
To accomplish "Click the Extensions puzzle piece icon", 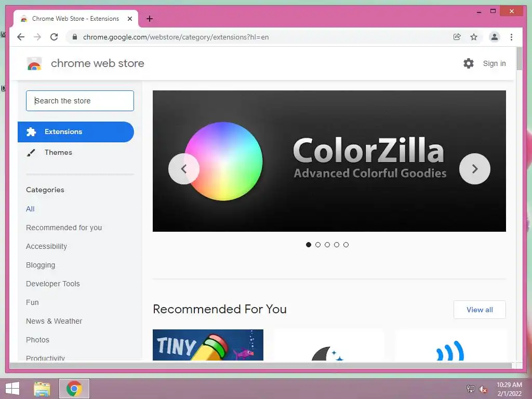I will click(31, 131).
